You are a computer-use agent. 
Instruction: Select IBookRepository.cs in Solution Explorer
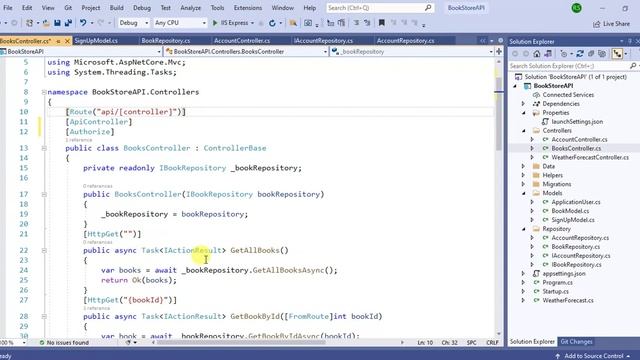click(x=576, y=264)
